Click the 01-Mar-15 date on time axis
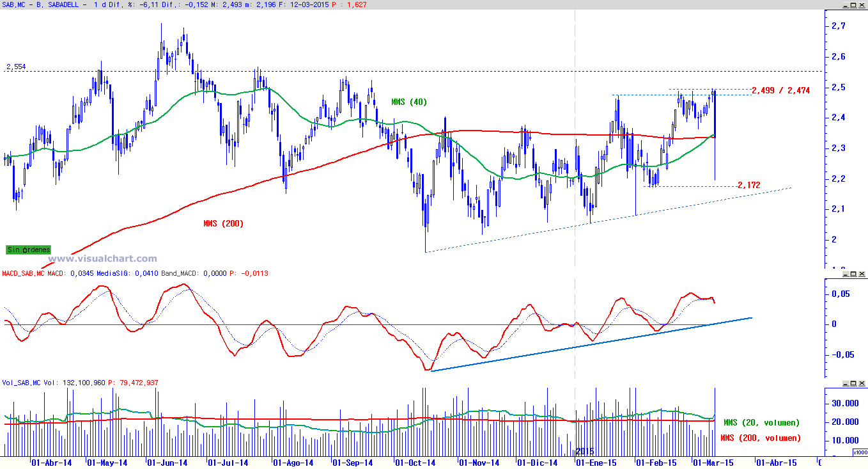Viewport: 868px width, 469px height. coord(714,463)
